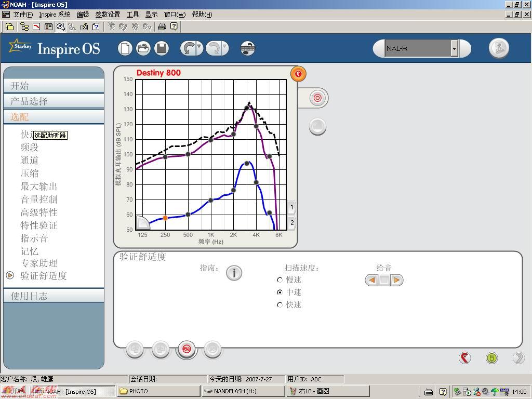Viewport: 532px width, 399px height.
Task: Switch to PHOTO taskbar window
Action: pos(159,391)
